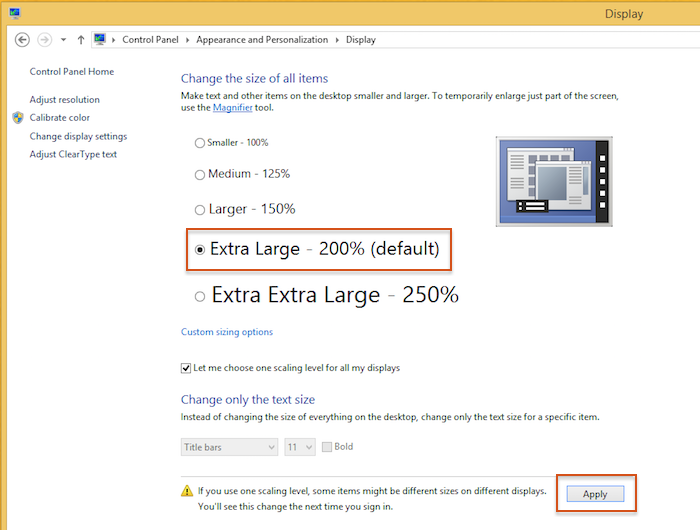
Task: Open the Title bars item dropdown
Action: pos(229,447)
